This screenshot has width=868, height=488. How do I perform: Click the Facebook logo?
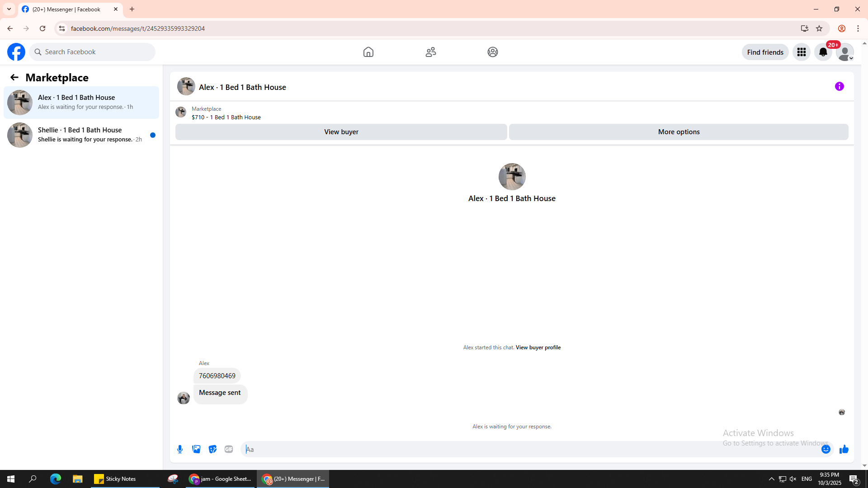click(16, 52)
